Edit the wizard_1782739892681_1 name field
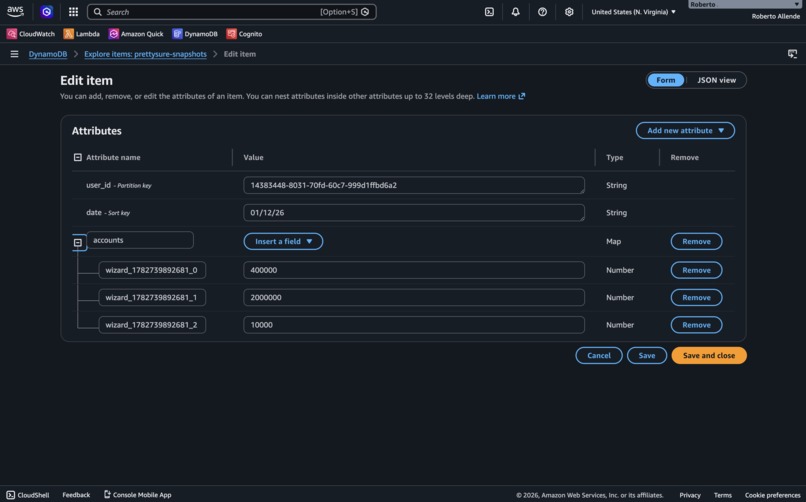This screenshot has height=502, width=806. (x=152, y=298)
